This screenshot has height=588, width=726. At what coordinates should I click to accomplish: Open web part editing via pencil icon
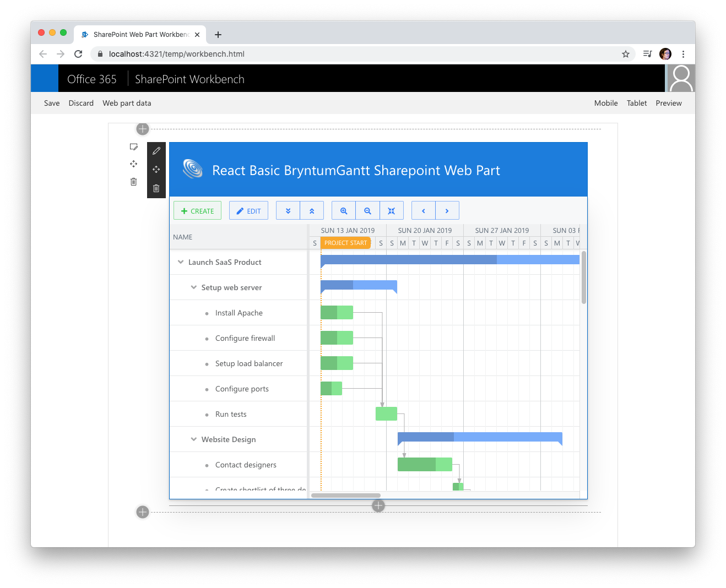click(156, 150)
